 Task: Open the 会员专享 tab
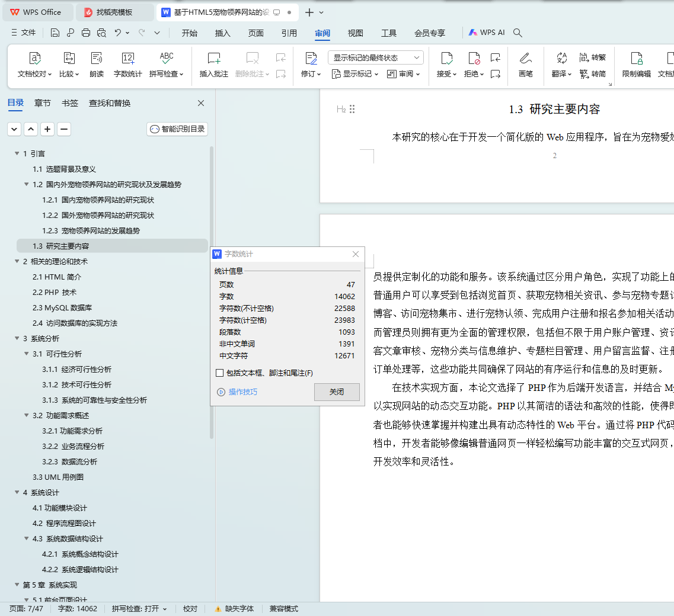click(x=430, y=33)
